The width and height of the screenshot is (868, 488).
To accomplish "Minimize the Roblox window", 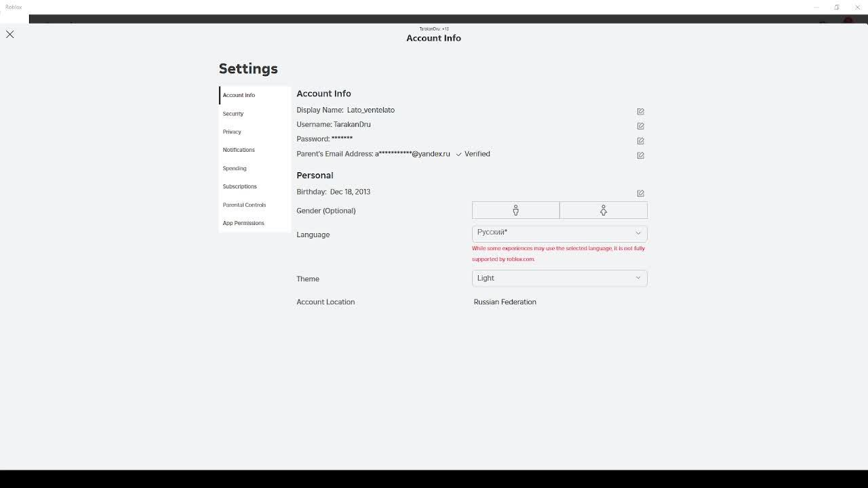I will pyautogui.click(x=816, y=7).
